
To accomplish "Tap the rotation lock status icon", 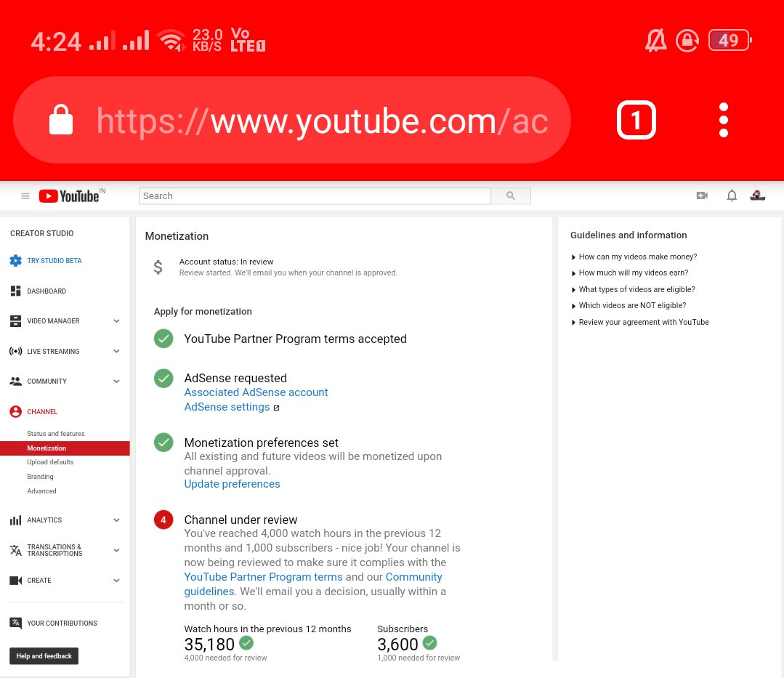I will coord(687,41).
